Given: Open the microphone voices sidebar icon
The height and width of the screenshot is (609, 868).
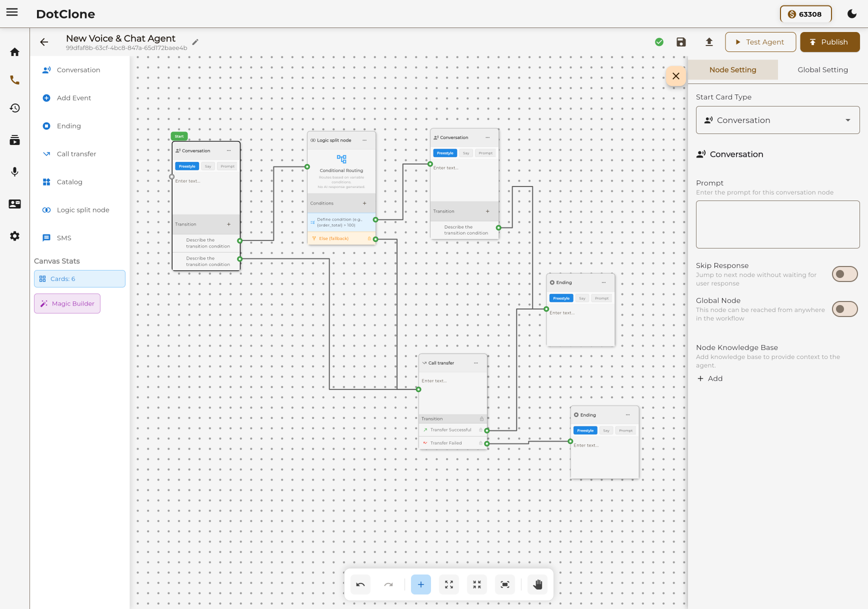Looking at the screenshot, I should coord(15,172).
